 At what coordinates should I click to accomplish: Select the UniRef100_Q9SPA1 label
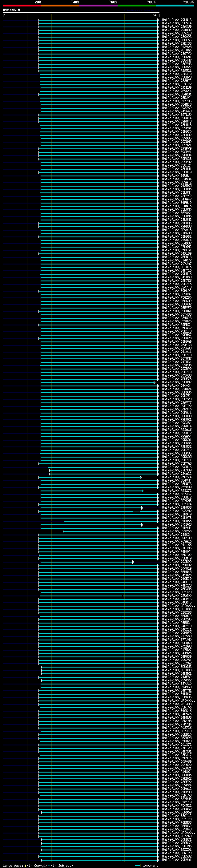click(177, 128)
